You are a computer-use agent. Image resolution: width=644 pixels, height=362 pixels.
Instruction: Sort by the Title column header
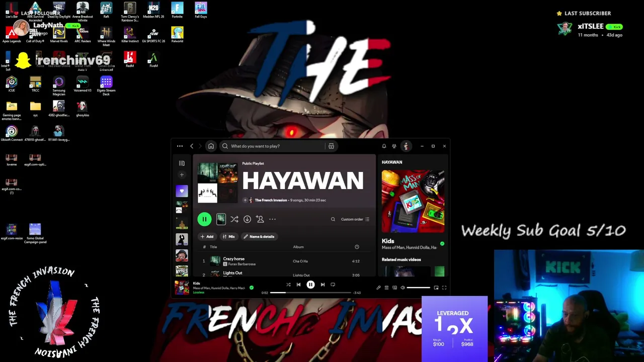coord(213,247)
